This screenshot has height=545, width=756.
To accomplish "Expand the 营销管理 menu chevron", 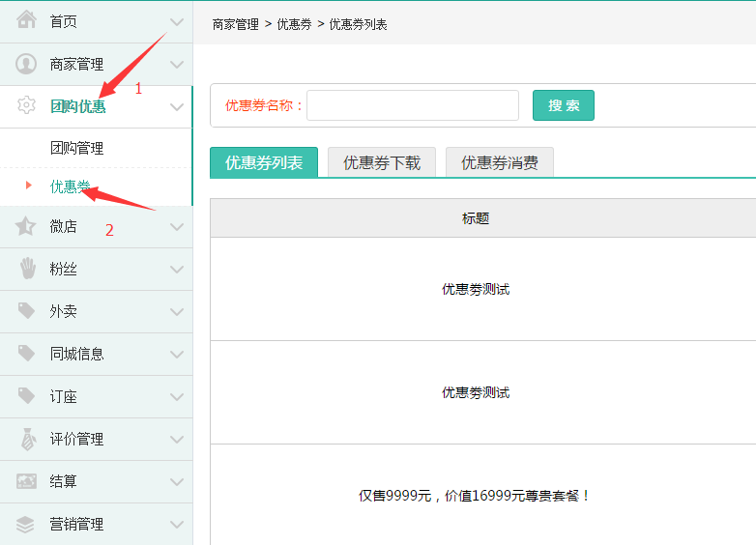I will [177, 525].
